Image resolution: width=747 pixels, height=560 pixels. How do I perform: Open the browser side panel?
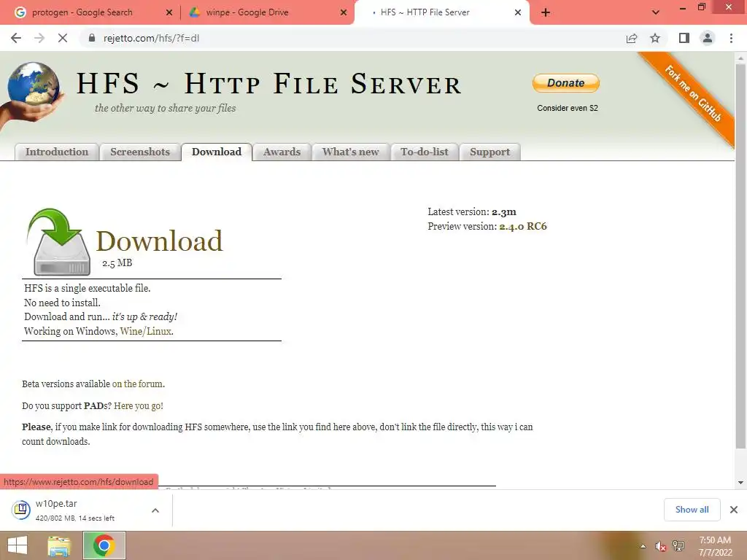(684, 38)
